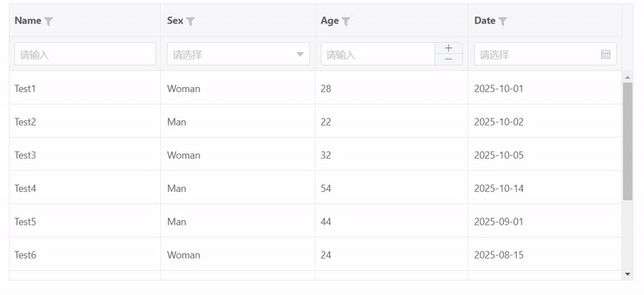Image resolution: width=644 pixels, height=295 pixels.
Task: Toggle the Date column filter funnel icon
Action: [502, 22]
